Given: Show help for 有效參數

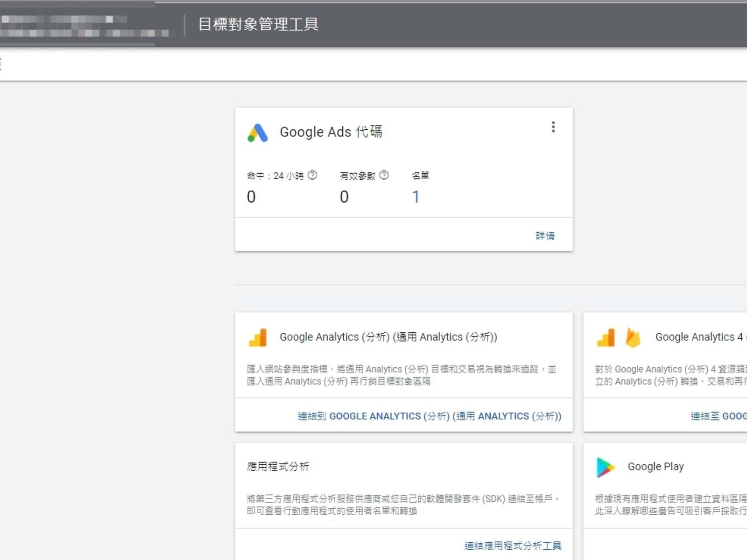Looking at the screenshot, I should click(x=384, y=175).
